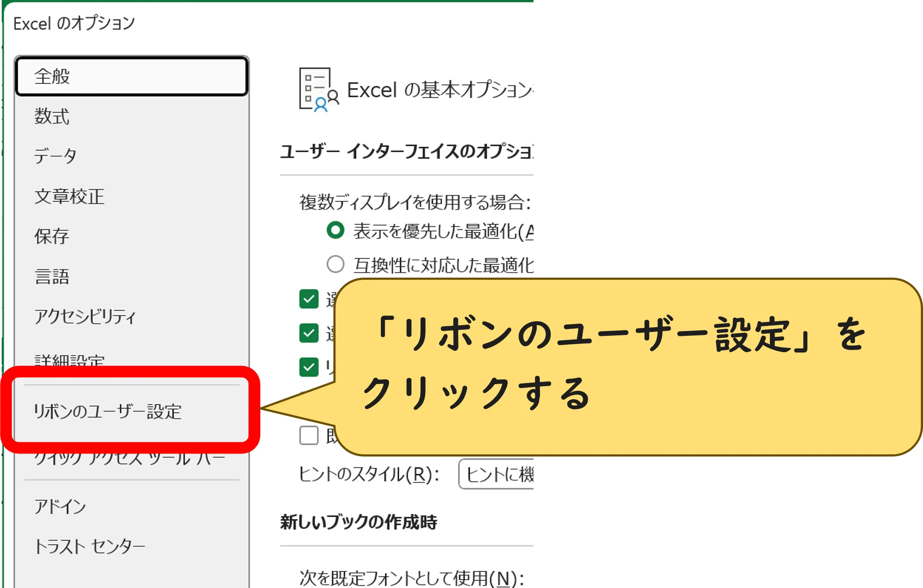The image size is (923, 588).
Task: Click 次を既定フォントとして使用 label
Action: coord(412,578)
